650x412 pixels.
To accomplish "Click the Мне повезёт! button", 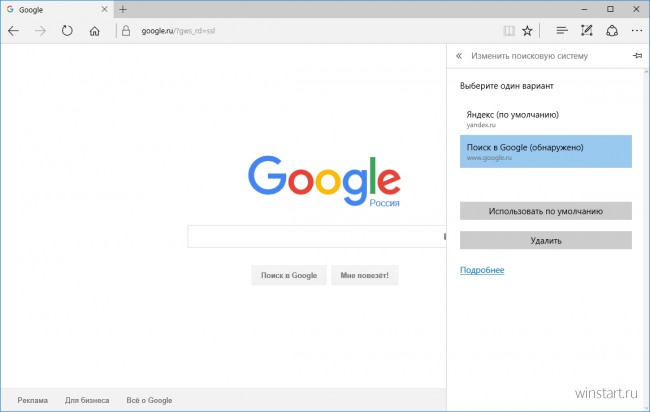I will click(365, 275).
